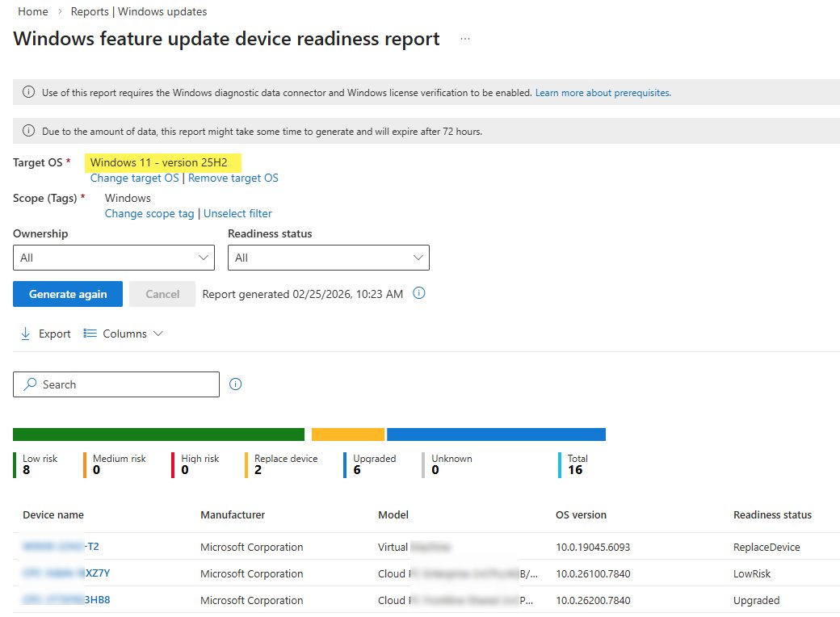
Task: Open Learn more about prerequisites link
Action: click(602, 92)
